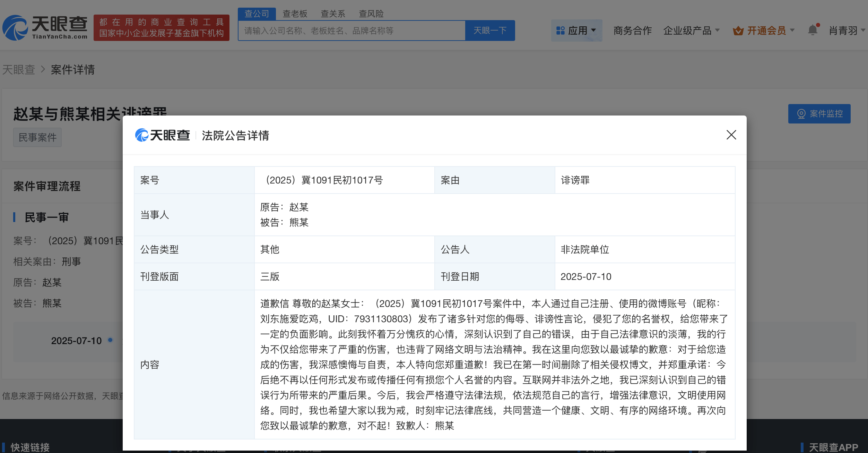This screenshot has height=453, width=868.
Task: Click the crown icon for membership
Action: coord(738,31)
